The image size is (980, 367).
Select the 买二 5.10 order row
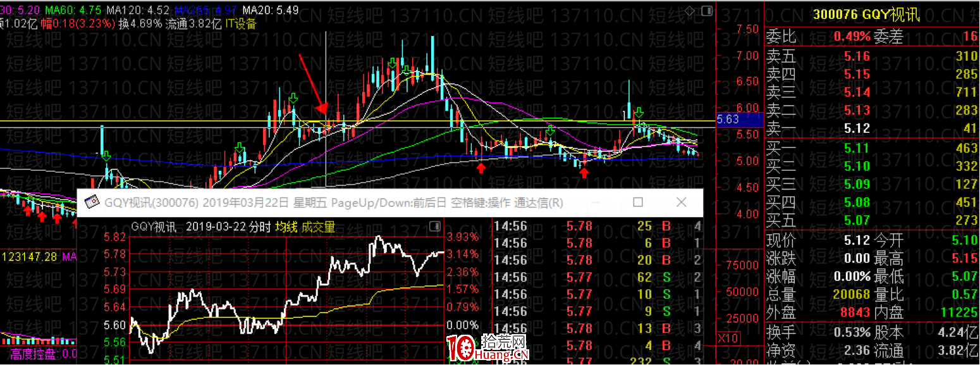[x=873, y=166]
